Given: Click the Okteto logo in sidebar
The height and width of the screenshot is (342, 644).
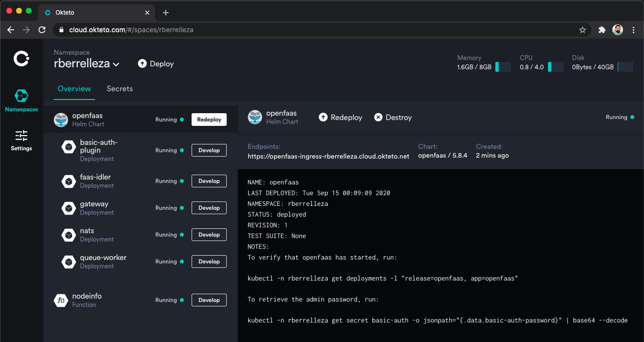Looking at the screenshot, I should click(x=21, y=59).
